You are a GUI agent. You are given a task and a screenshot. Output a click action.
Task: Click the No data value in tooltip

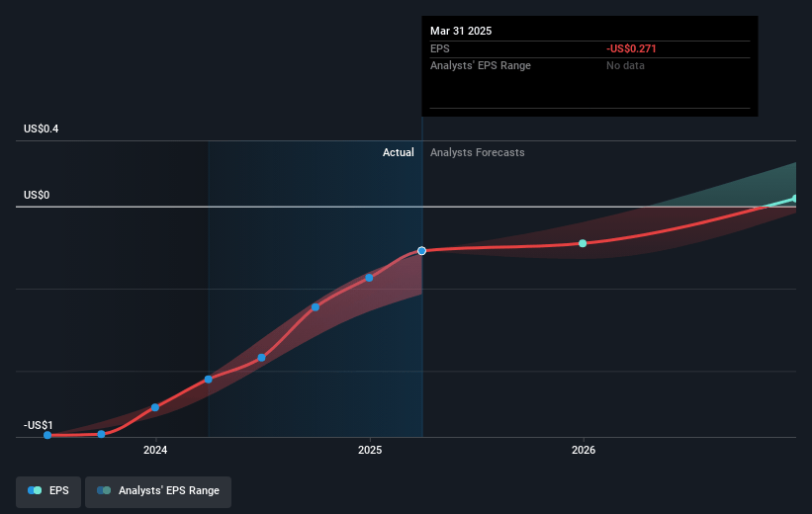coord(626,66)
